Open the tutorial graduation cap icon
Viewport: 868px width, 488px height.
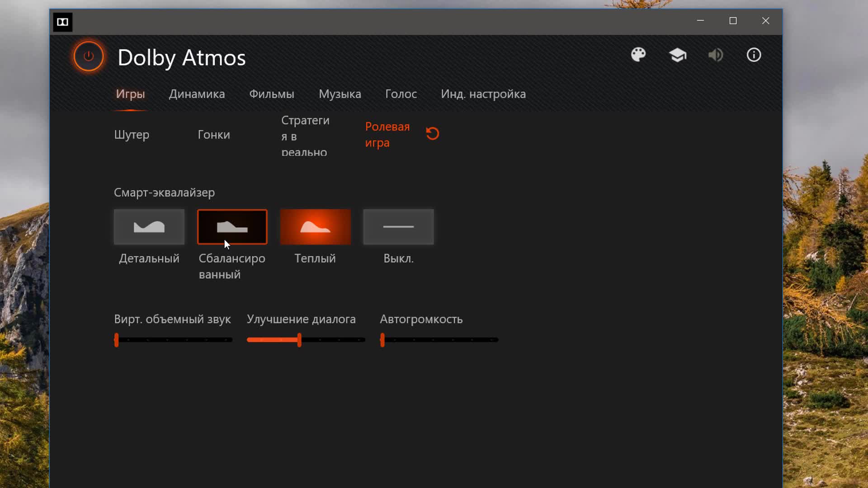[678, 55]
